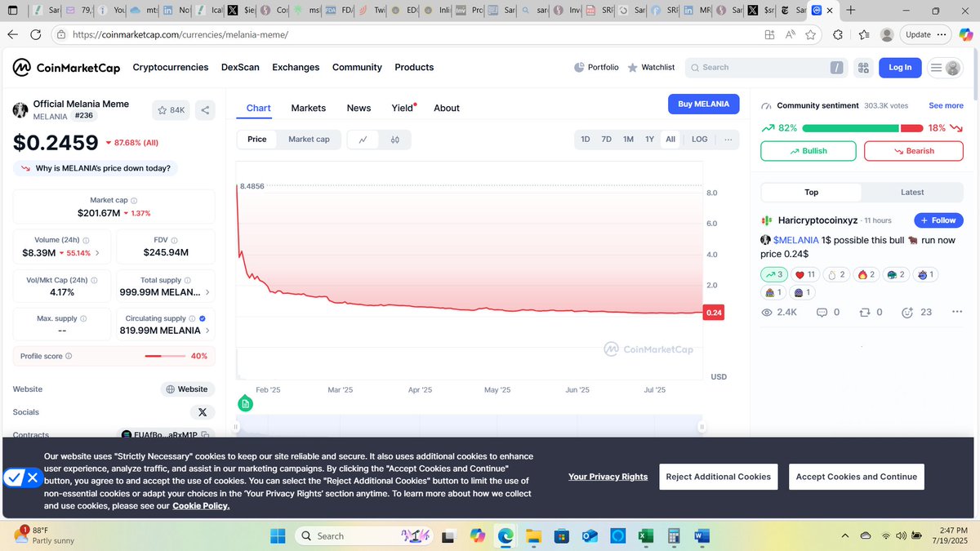
Task: Switch to the Markets tab
Action: pyautogui.click(x=309, y=108)
